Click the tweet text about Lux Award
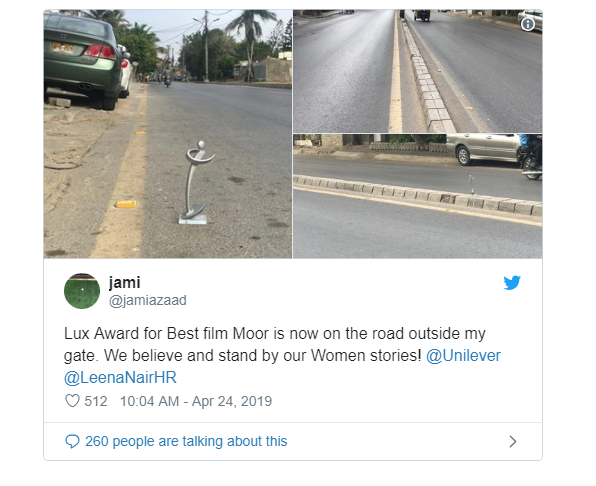596x486 pixels. click(282, 356)
